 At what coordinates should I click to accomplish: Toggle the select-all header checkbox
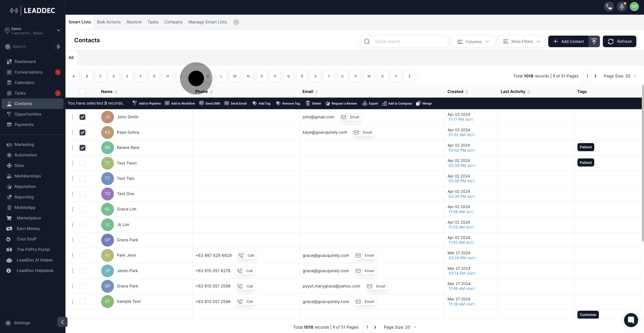[83, 91]
